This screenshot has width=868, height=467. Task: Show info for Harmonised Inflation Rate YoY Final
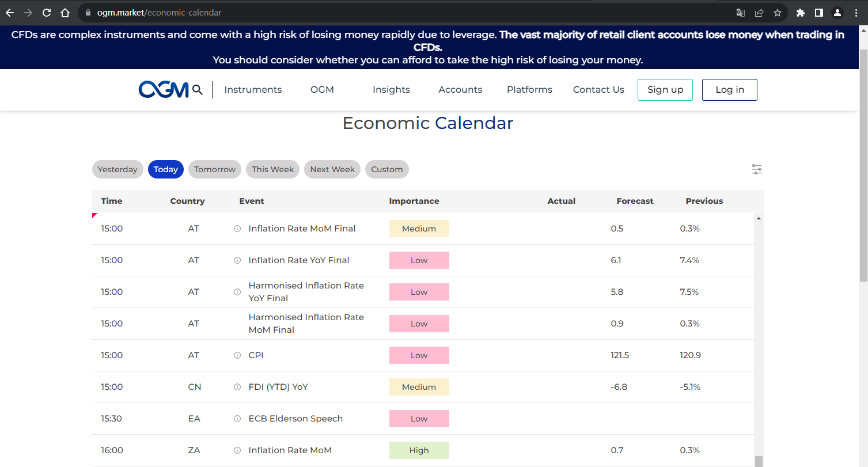tap(237, 292)
